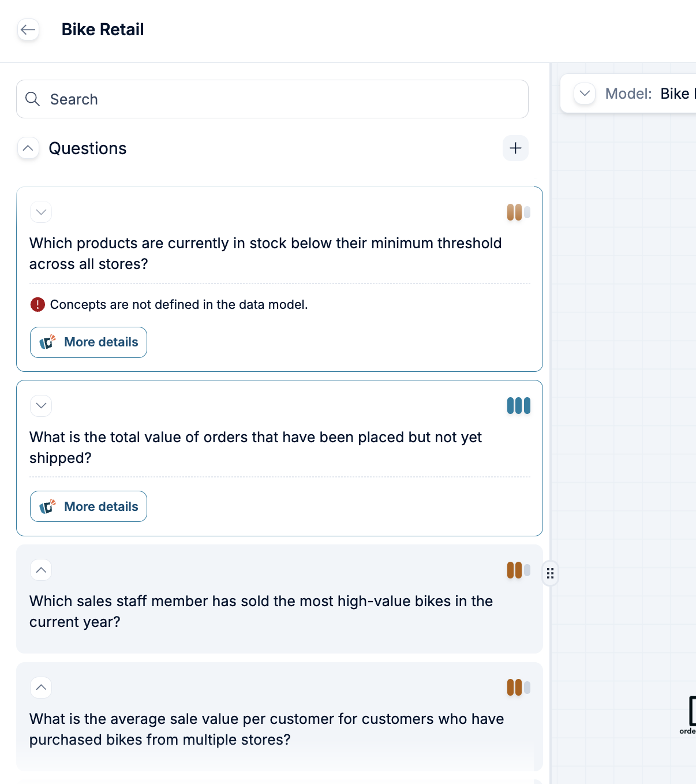Screen dimensions: 696x784
Task: Expand the sales staff question card
Action: 41,570
